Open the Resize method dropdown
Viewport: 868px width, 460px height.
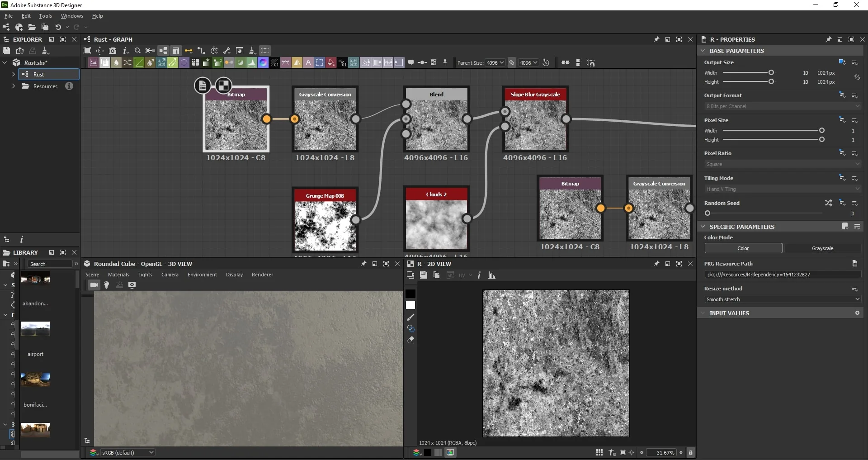click(x=783, y=299)
